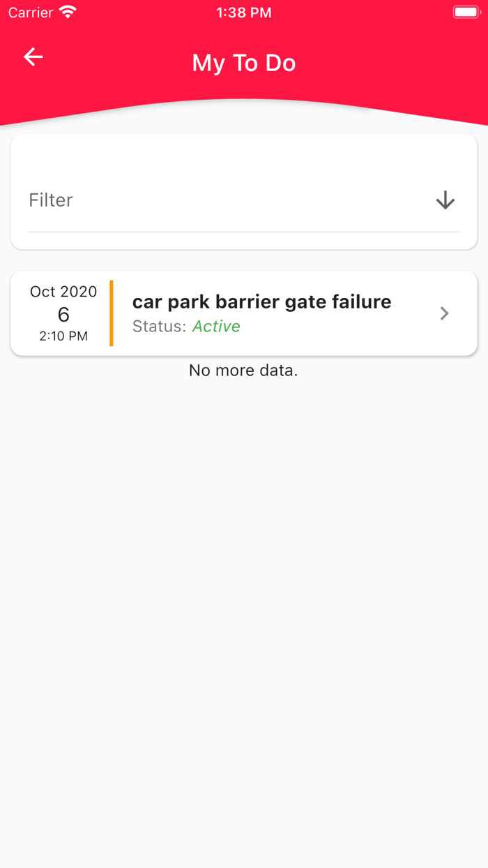Click the Filter field label
Viewport: 488px width, 868px height.
pos(51,200)
